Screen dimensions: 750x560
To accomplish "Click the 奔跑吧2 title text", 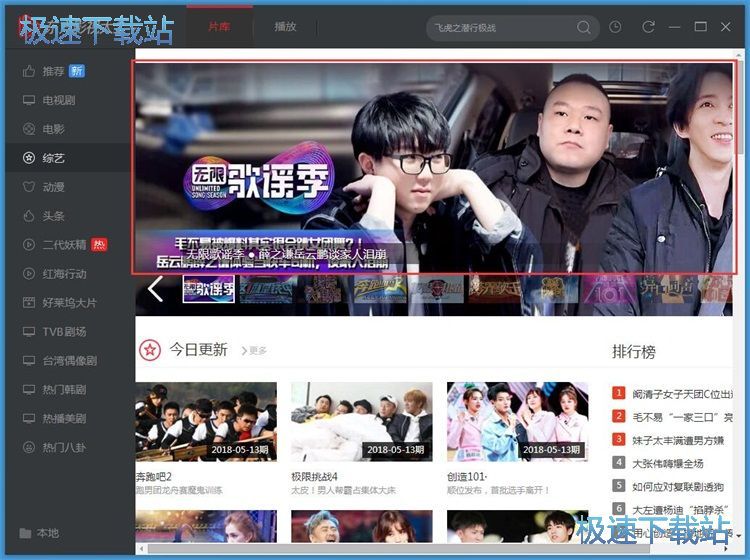I will click(x=154, y=477).
